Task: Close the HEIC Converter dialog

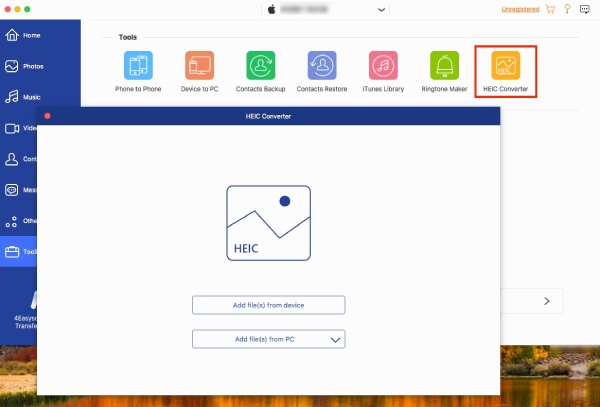Action: pyautogui.click(x=47, y=116)
